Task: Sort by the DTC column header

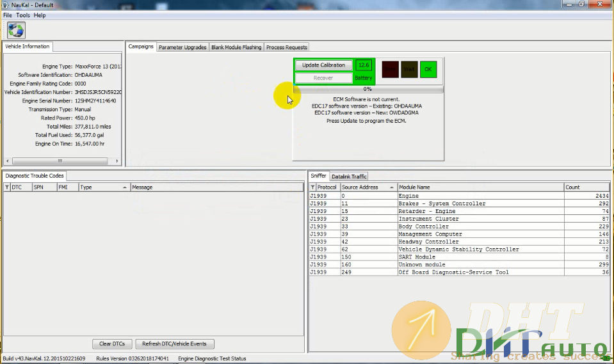Action: pos(20,187)
